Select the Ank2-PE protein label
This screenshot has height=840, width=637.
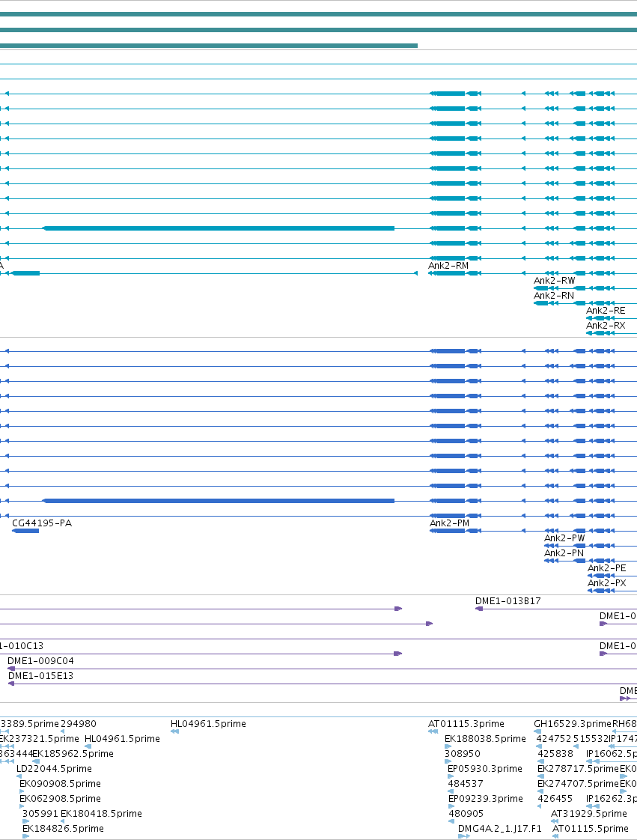606,568
